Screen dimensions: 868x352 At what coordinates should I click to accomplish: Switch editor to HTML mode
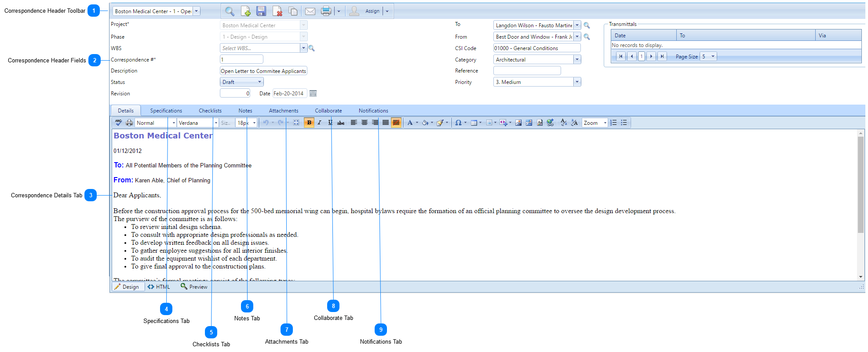pyautogui.click(x=159, y=287)
